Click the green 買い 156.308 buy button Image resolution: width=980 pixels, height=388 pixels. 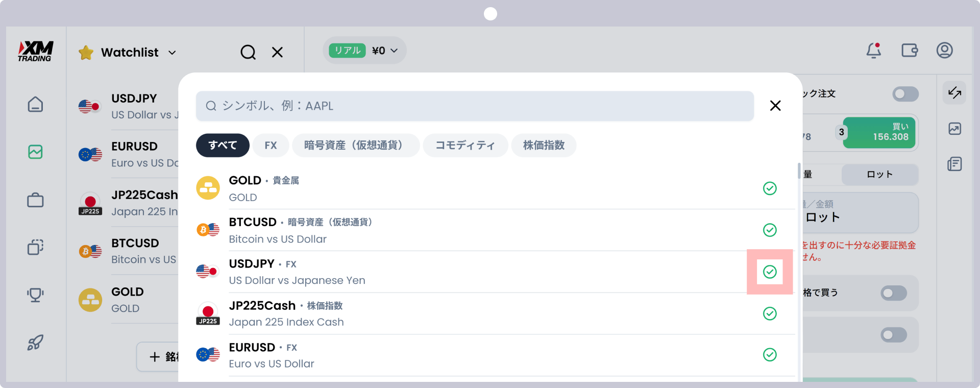tap(879, 133)
